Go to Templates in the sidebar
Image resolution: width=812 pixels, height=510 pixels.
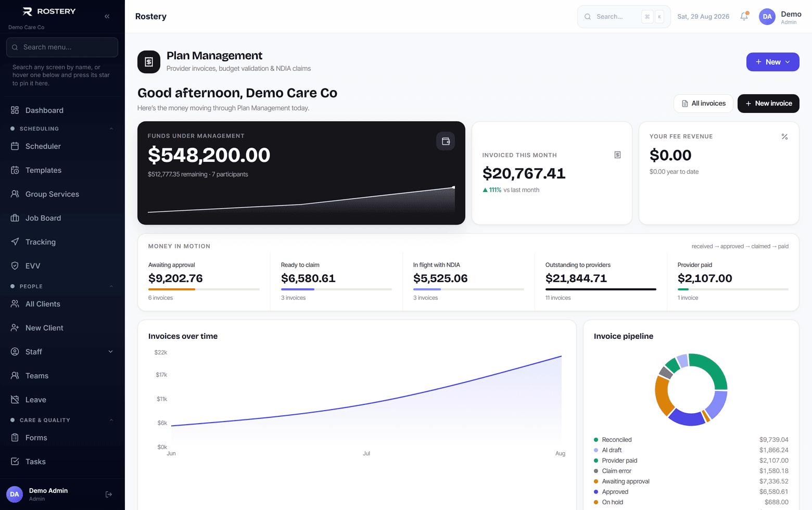tap(62, 170)
